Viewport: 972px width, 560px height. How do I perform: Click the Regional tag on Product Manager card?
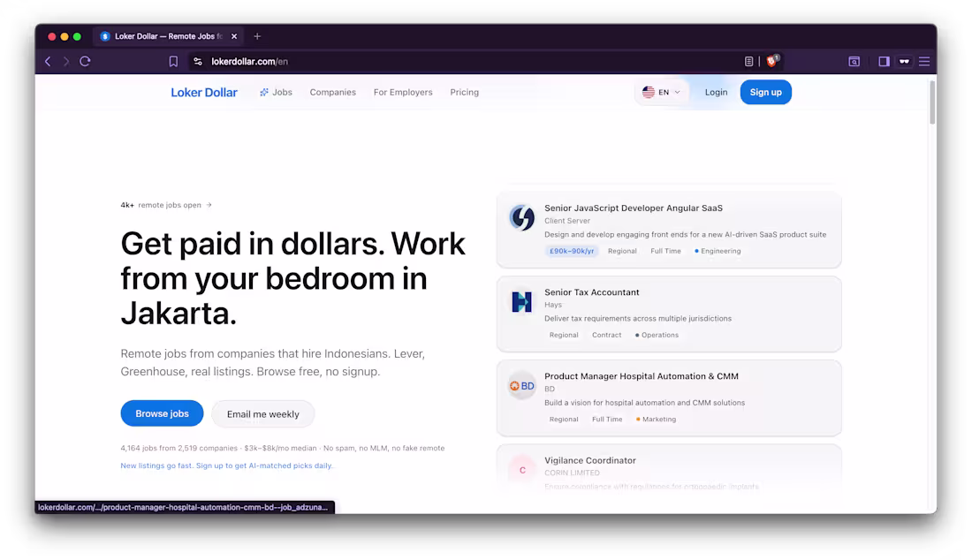point(564,420)
